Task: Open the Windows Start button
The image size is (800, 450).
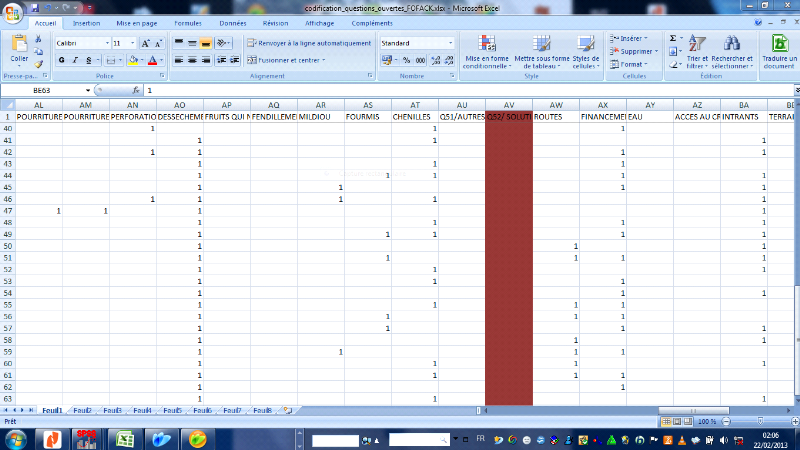Action: click(14, 439)
